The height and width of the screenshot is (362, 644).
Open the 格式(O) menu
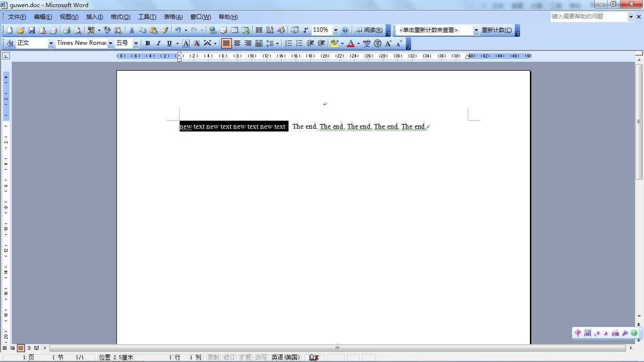pos(120,17)
